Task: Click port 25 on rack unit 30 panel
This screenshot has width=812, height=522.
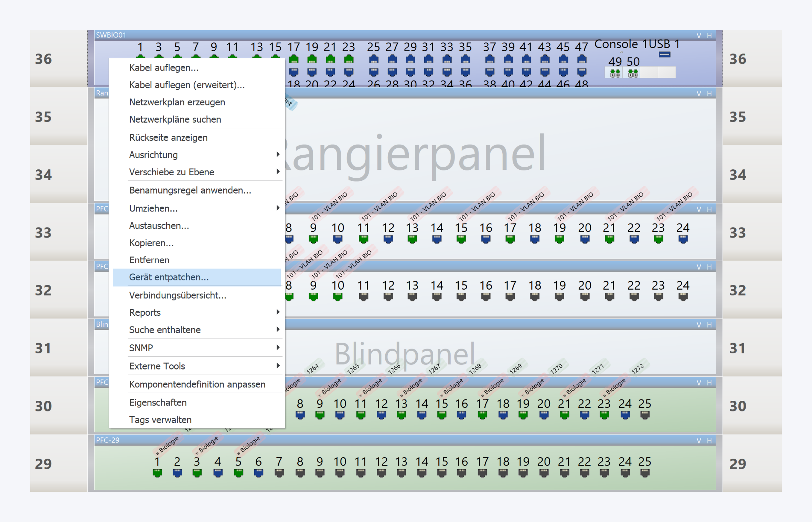Action: 645,415
